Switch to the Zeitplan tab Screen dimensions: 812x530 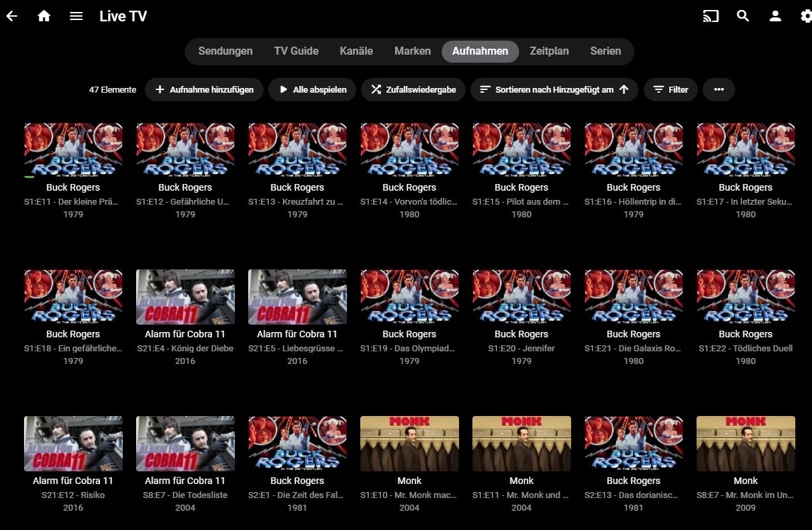549,51
